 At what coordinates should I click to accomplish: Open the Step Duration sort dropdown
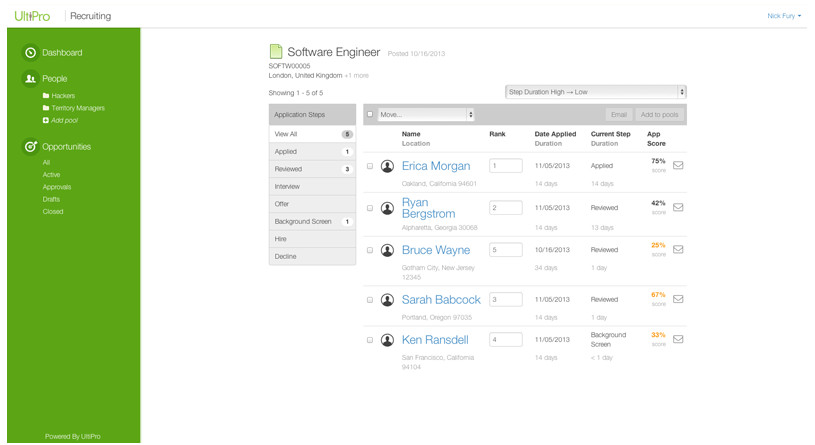pos(595,92)
